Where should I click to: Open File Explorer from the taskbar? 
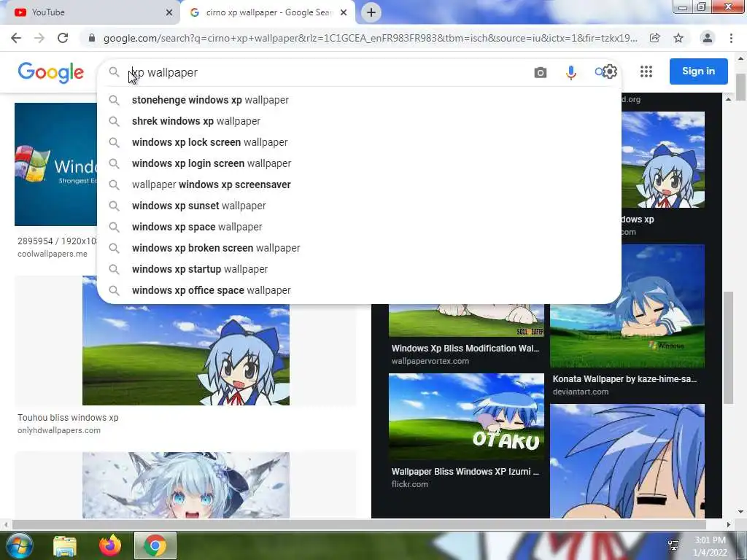pyautogui.click(x=65, y=545)
